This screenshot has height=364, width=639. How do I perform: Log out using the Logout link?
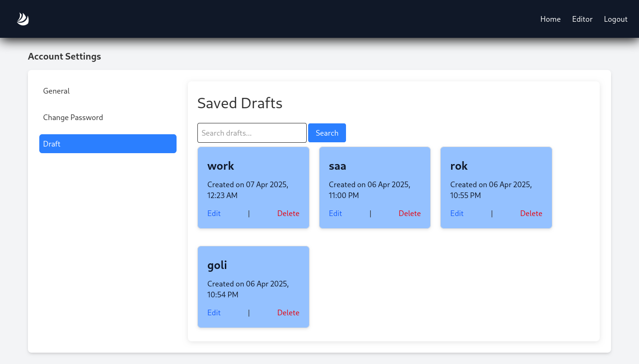616,19
